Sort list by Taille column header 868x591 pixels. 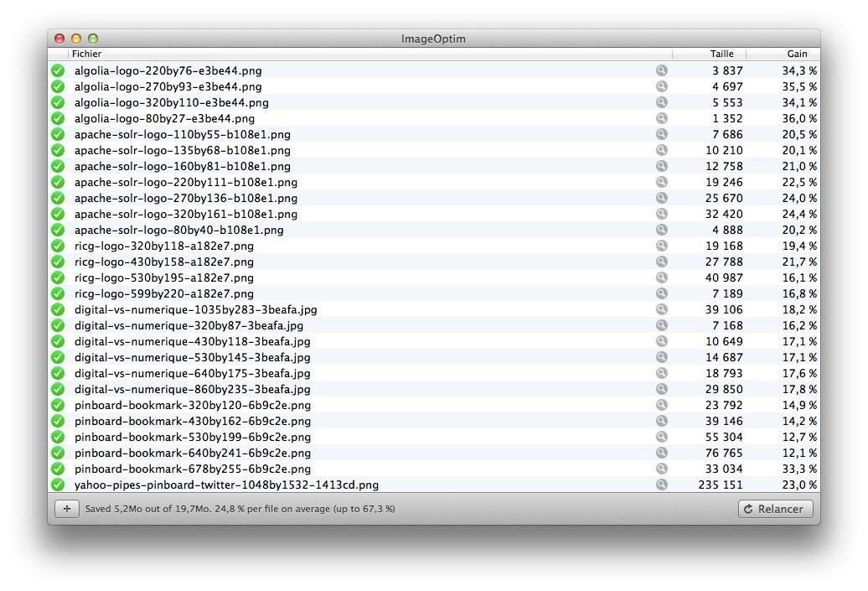721,54
